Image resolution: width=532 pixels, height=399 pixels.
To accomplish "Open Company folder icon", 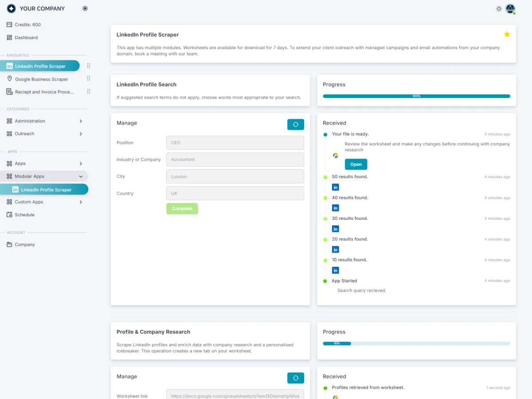I will (x=10, y=245).
